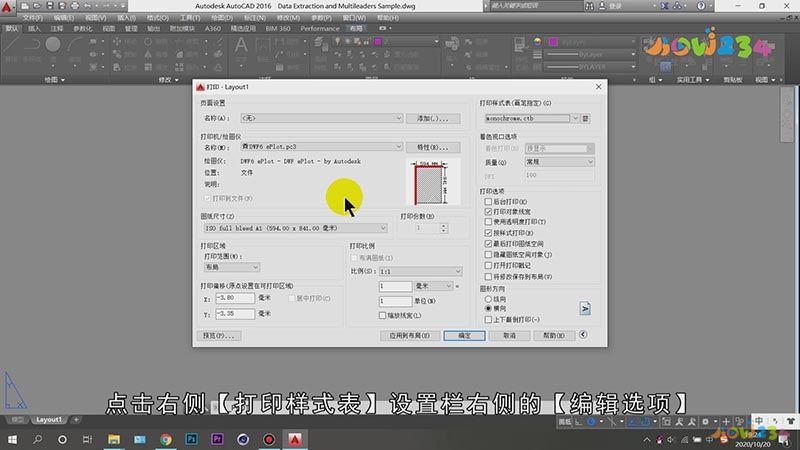This screenshot has width=800, height=450.
Task: Collapse the plot dialog with the arrow icon
Action: pyautogui.click(x=583, y=335)
